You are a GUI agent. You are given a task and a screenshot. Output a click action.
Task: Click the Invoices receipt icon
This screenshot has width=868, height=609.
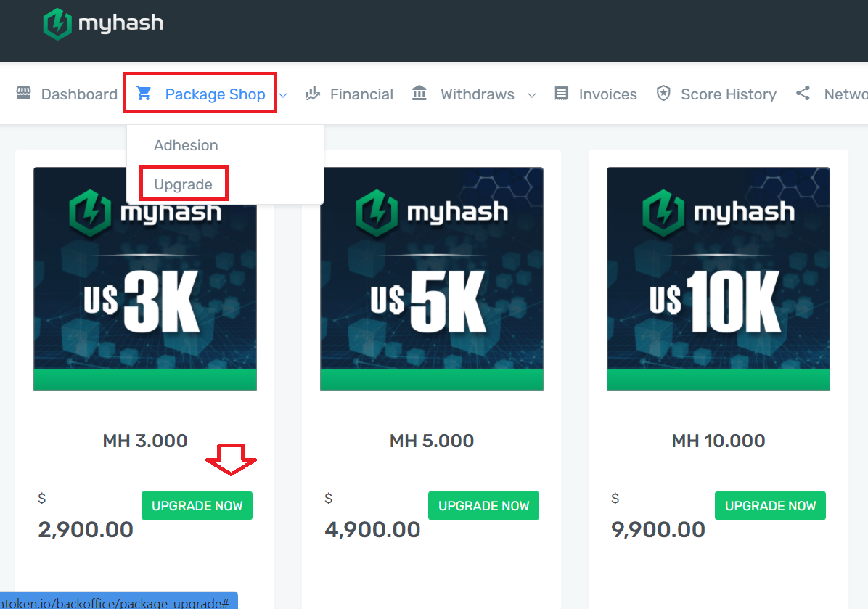[561, 93]
